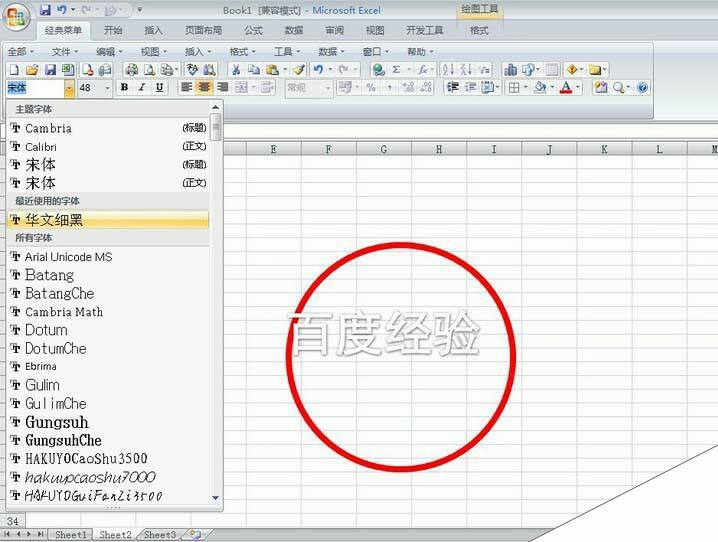Toggle center alignment button

(x=204, y=88)
